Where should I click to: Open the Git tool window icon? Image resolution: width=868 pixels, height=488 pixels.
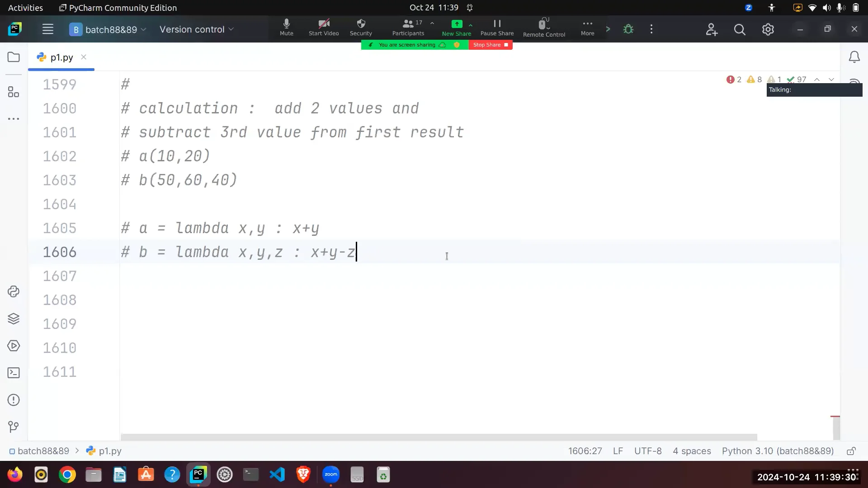coord(14,427)
